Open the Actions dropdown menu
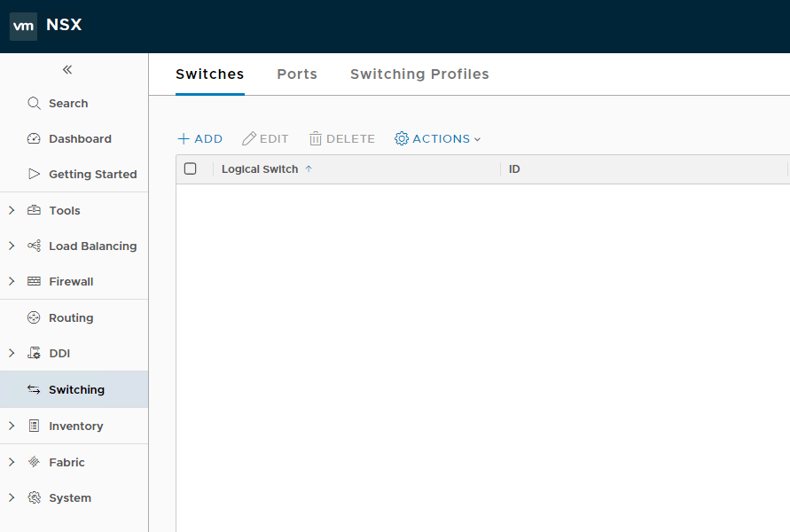 click(437, 138)
